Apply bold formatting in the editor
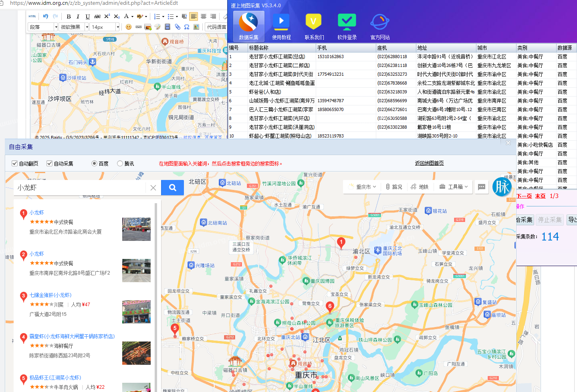This screenshot has width=577, height=392. pyautogui.click(x=69, y=16)
